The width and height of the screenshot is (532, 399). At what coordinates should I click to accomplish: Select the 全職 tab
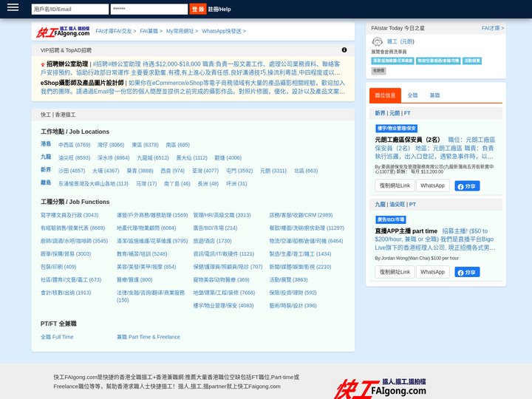[x=412, y=95]
